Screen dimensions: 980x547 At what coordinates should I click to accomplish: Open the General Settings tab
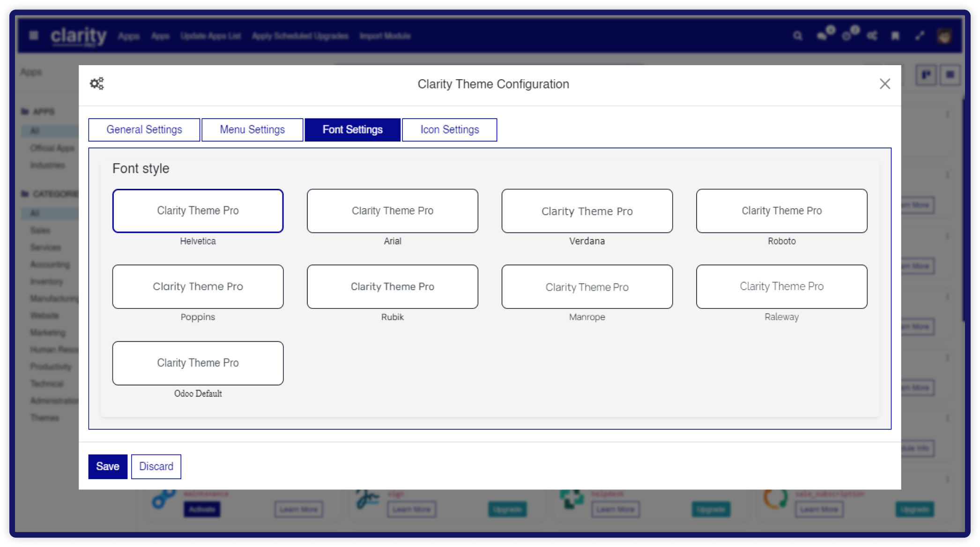[x=144, y=130]
